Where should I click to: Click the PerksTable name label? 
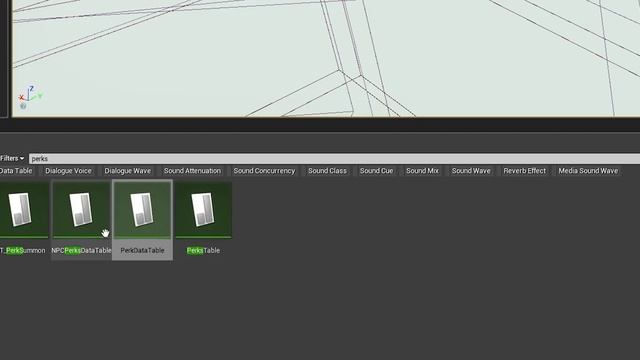203,250
